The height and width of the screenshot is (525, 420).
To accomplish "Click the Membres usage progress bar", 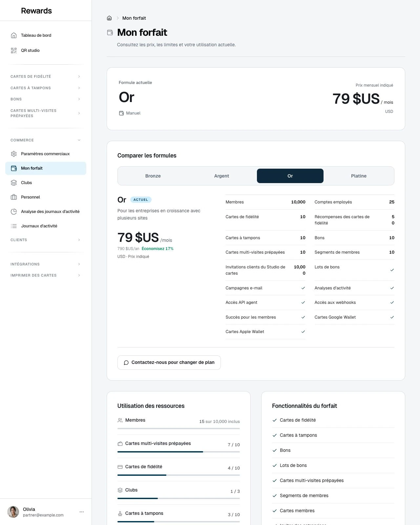I will pyautogui.click(x=178, y=429).
